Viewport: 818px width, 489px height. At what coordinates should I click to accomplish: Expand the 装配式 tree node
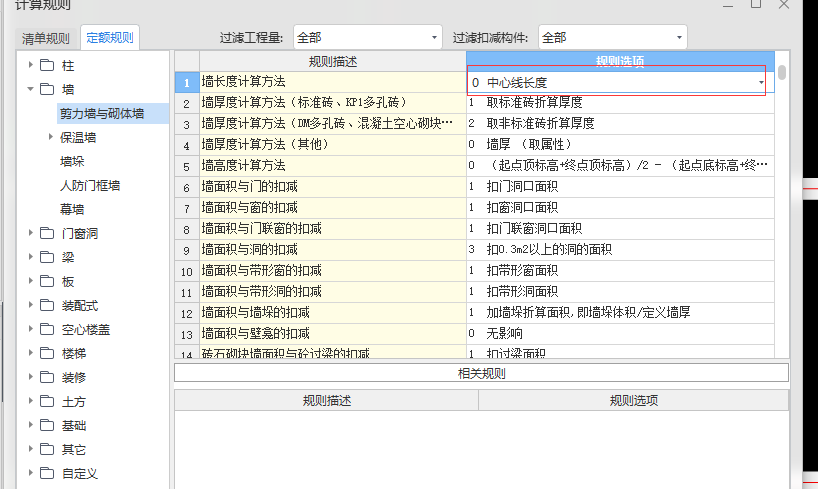[x=30, y=305]
